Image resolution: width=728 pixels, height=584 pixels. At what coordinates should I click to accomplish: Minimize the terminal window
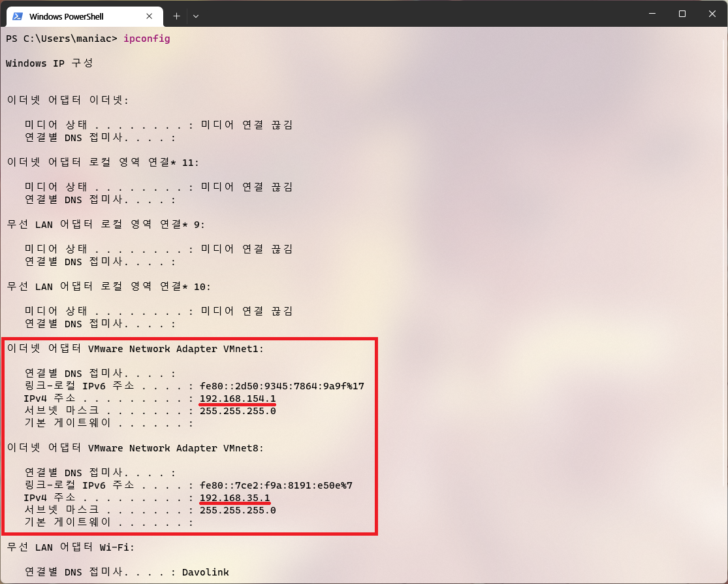(652, 14)
